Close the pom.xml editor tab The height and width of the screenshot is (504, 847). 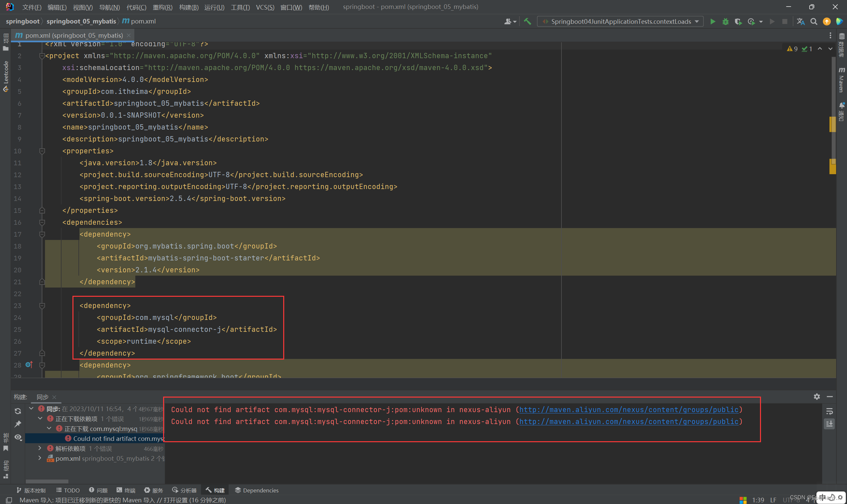[129, 35]
